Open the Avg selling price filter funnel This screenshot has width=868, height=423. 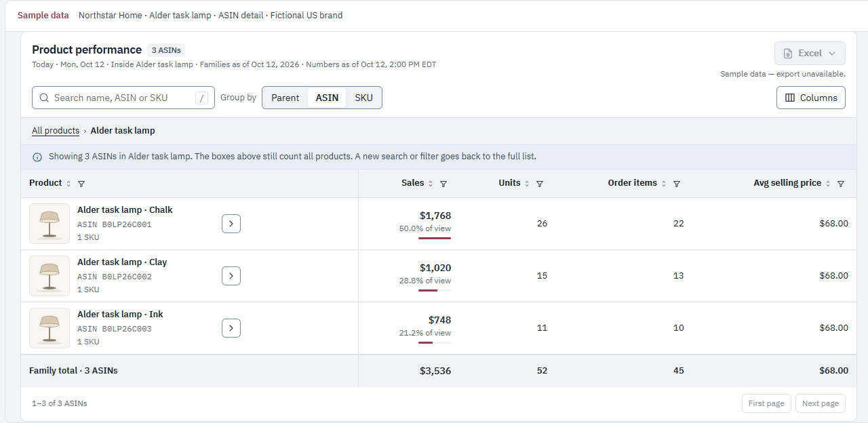[x=841, y=183]
